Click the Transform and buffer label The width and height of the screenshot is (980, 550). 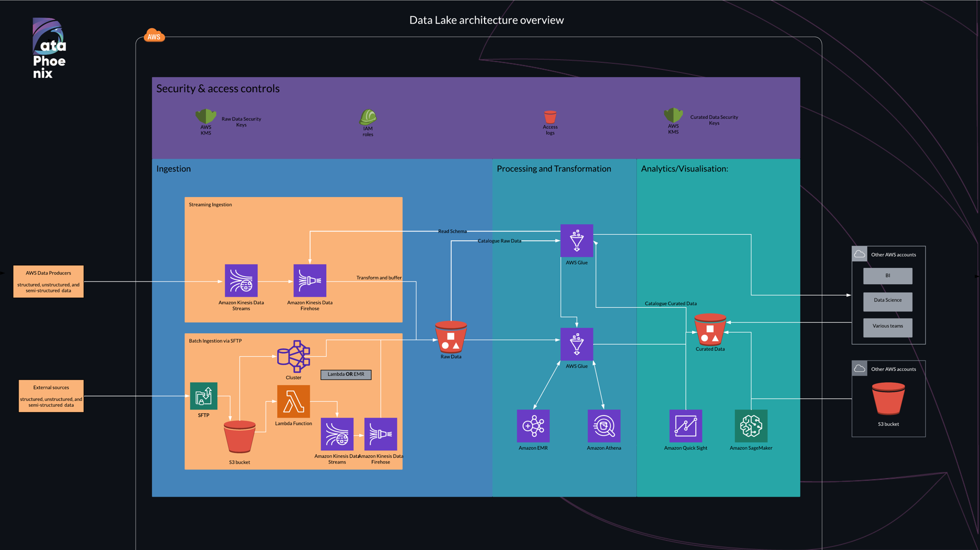coord(379,278)
